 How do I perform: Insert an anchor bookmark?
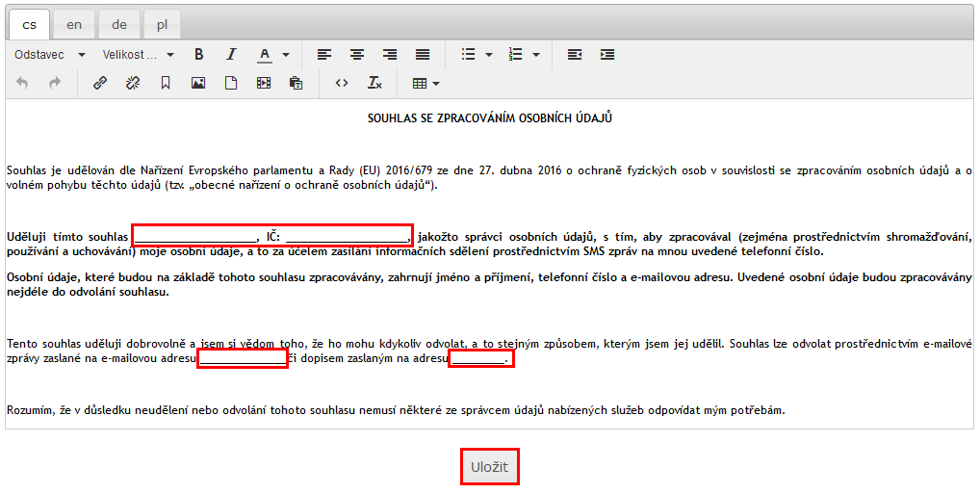coord(166,84)
